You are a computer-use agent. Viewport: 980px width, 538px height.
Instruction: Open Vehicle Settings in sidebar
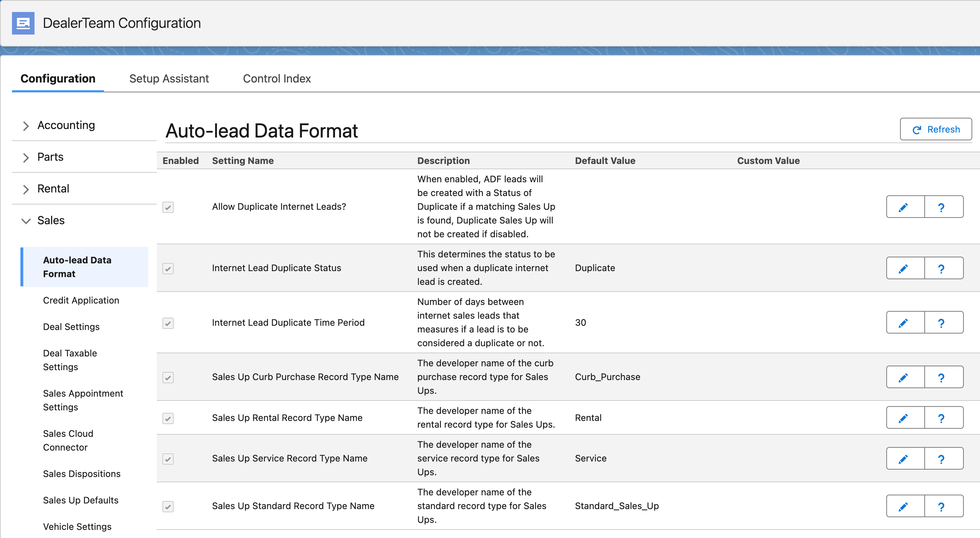(x=77, y=527)
